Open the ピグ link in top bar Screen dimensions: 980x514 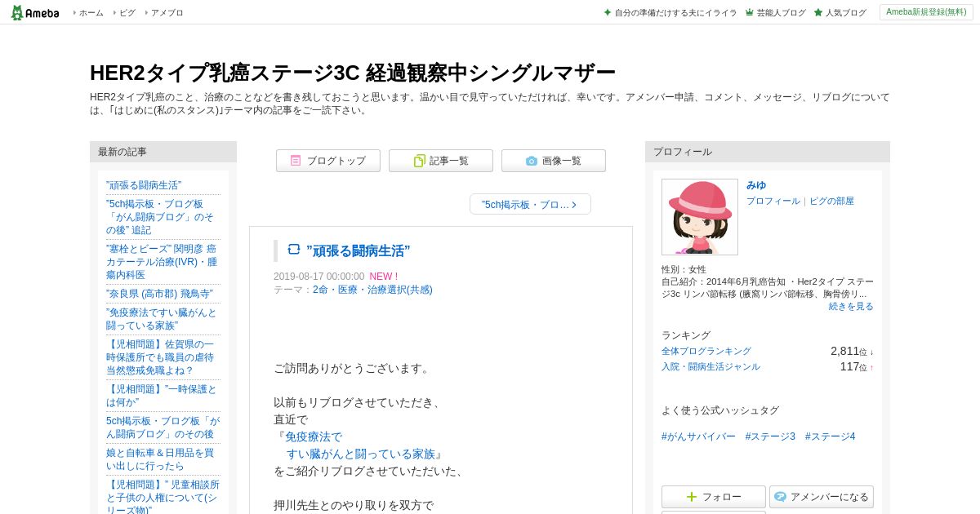coord(127,13)
